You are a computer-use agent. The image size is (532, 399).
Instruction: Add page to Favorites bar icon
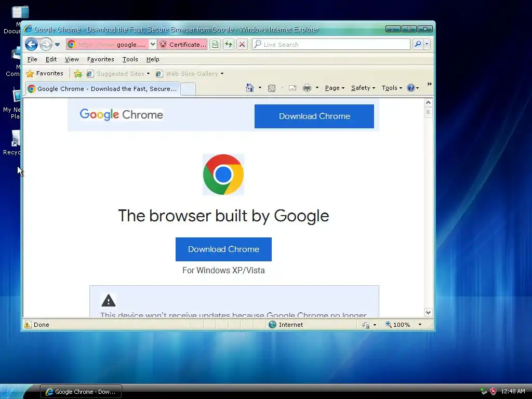78,74
